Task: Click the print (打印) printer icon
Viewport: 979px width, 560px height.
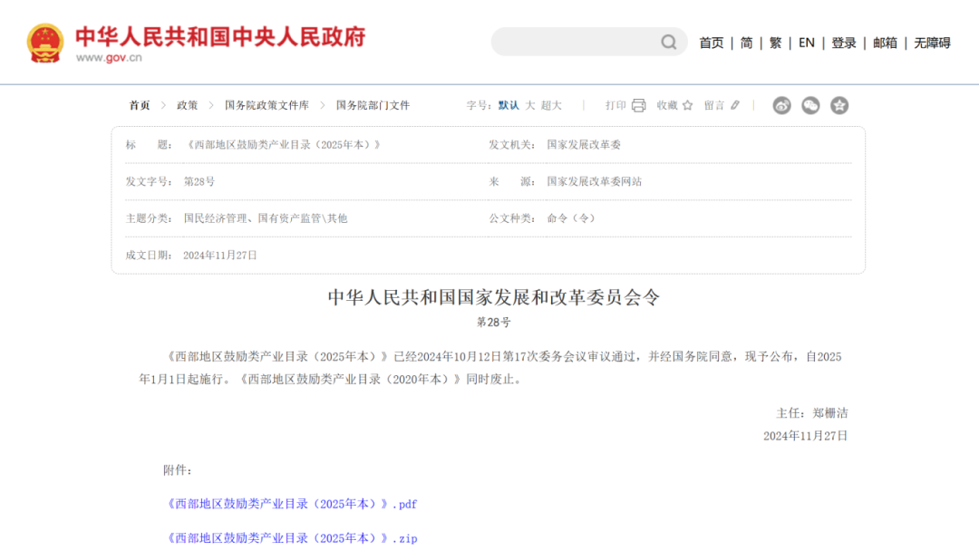Action: 638,105
